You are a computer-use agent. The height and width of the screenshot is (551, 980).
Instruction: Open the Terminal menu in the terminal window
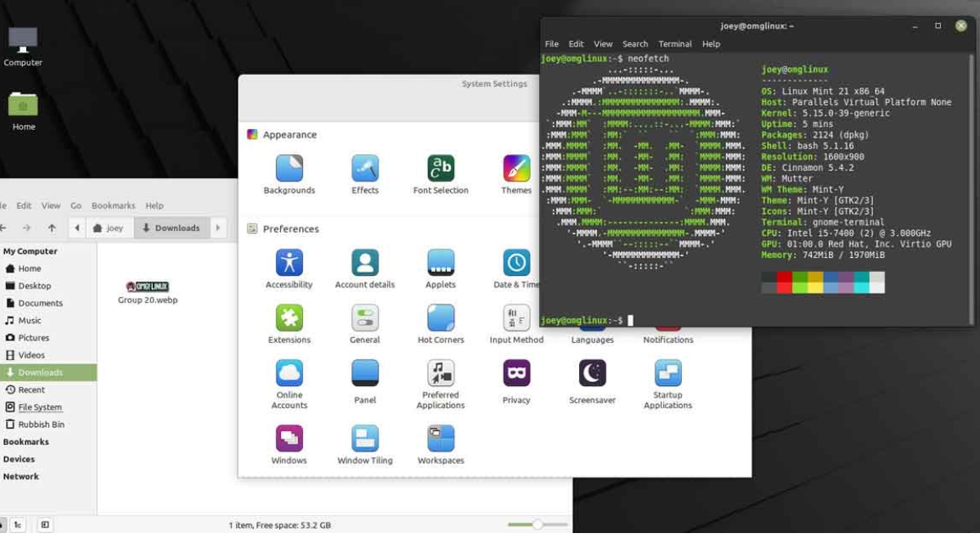675,43
